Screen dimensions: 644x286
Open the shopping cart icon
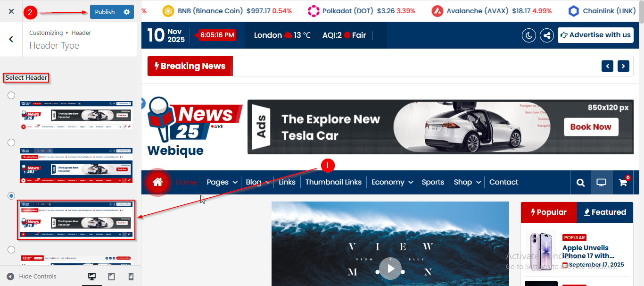click(x=623, y=183)
